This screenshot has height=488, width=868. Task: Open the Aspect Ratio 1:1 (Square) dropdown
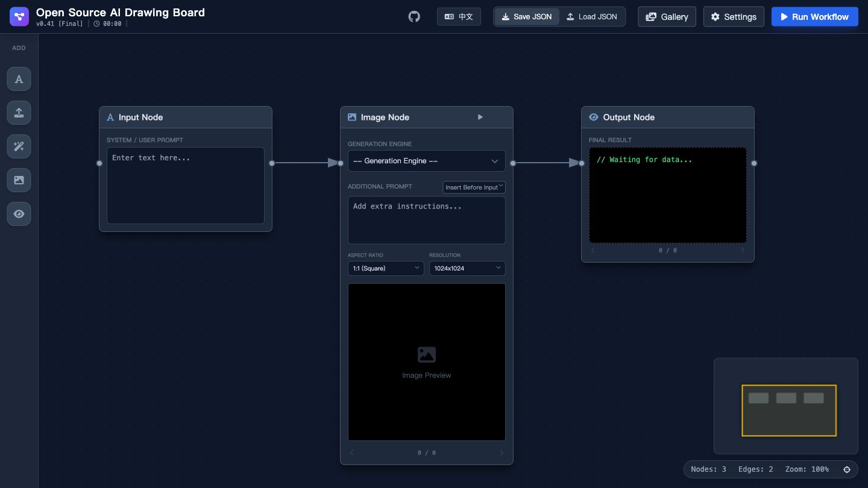pos(386,268)
